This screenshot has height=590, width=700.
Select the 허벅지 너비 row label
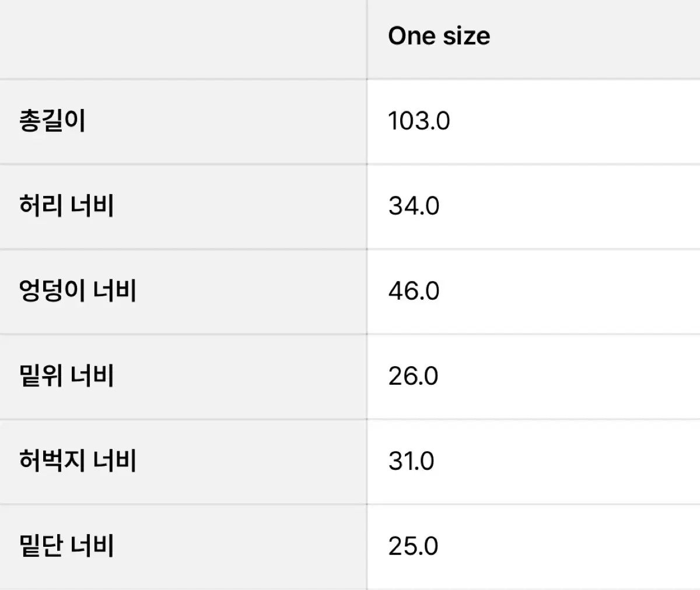pyautogui.click(x=78, y=462)
